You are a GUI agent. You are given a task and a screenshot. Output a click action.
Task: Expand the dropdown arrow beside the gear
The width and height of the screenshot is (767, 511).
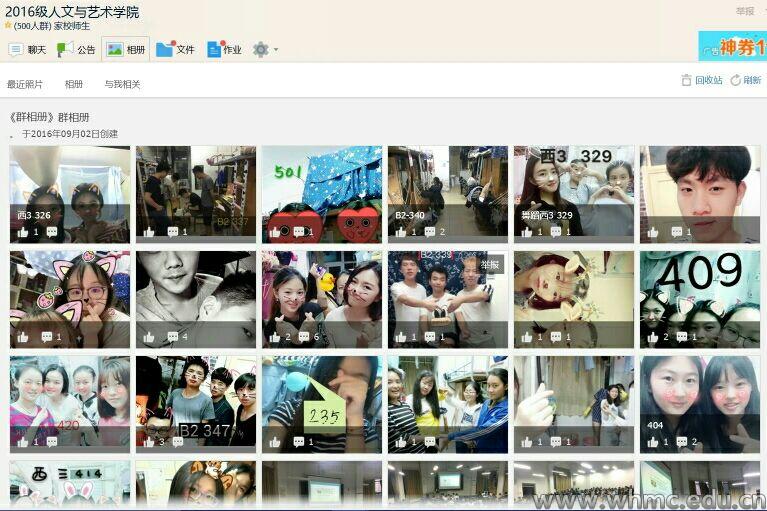click(276, 49)
